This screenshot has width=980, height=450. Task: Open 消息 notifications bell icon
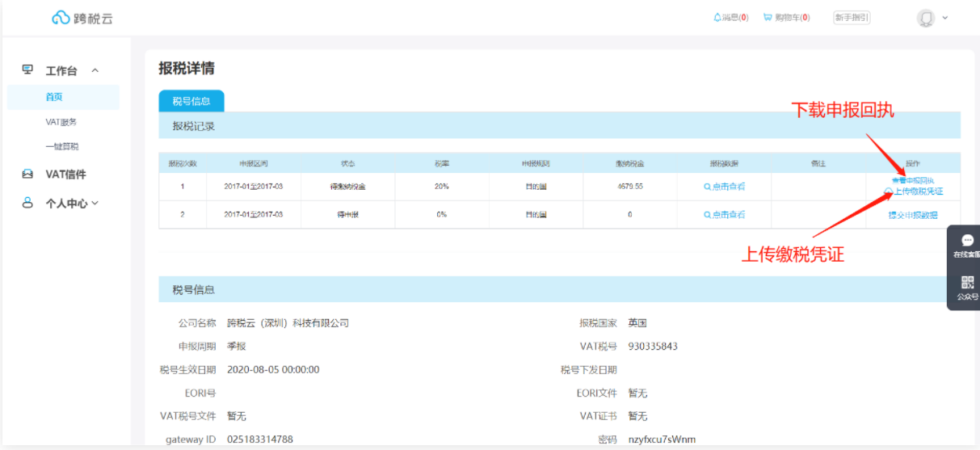point(717,17)
